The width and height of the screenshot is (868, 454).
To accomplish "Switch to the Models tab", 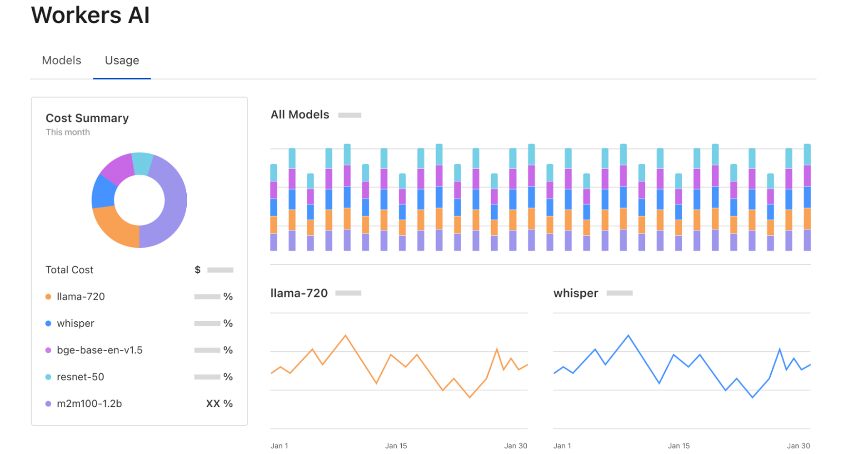I will tap(61, 60).
